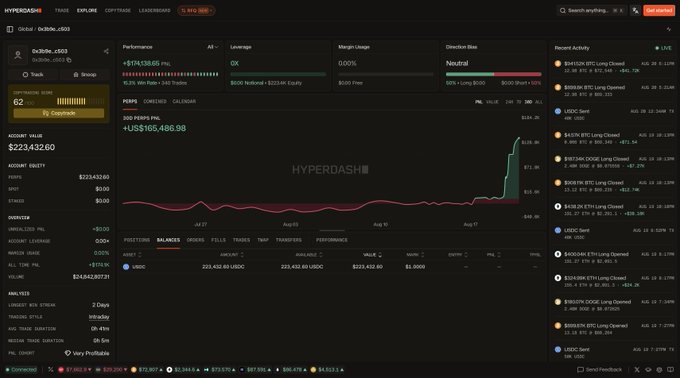Open the LEADERBOARD nav item
The image size is (680, 378).
pos(154,10)
